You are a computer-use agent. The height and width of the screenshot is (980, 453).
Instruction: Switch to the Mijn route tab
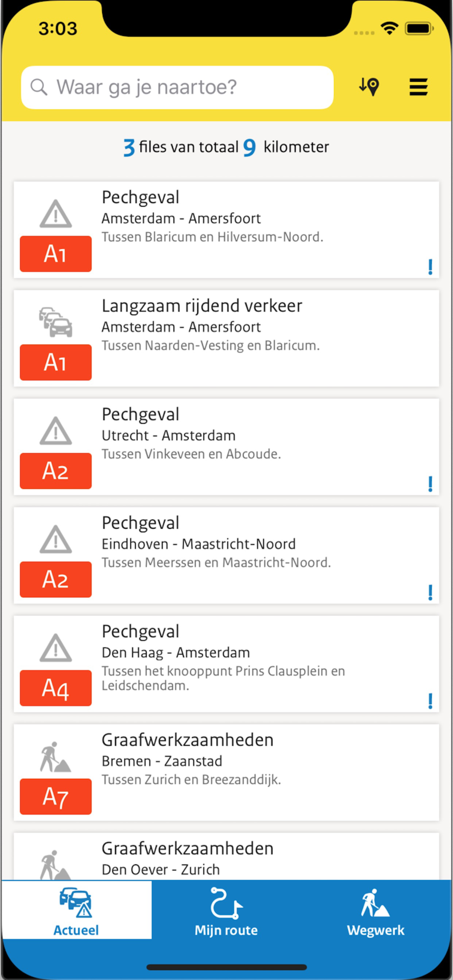[x=226, y=910]
